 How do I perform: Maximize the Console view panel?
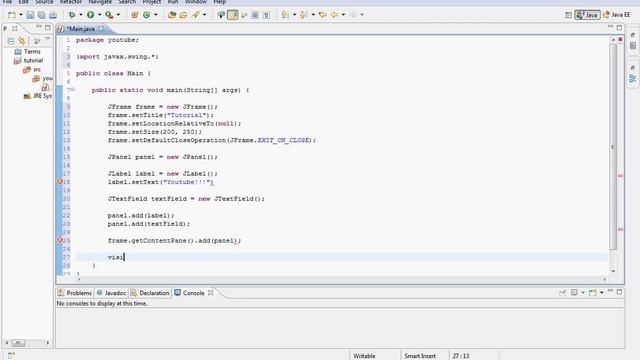click(x=619, y=292)
